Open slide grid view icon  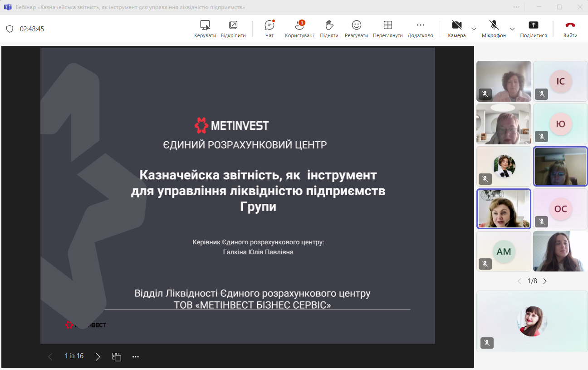(117, 356)
